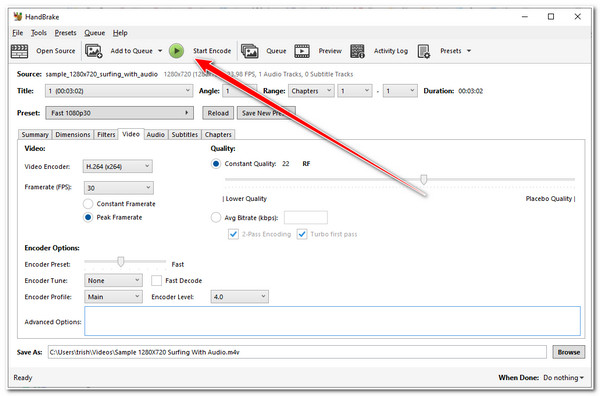Screen dimensions: 600x396
Task: Switch to the Dimensions tab
Action: [73, 135]
